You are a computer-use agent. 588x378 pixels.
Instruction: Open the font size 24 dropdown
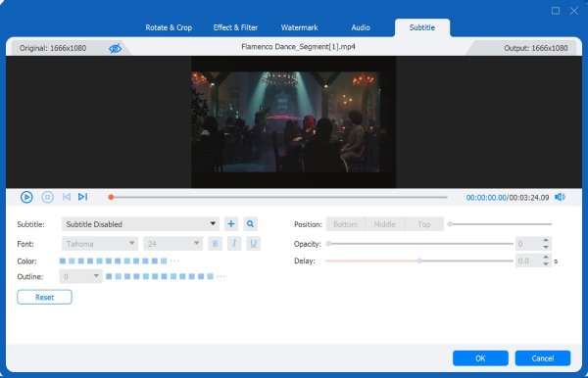(x=173, y=244)
